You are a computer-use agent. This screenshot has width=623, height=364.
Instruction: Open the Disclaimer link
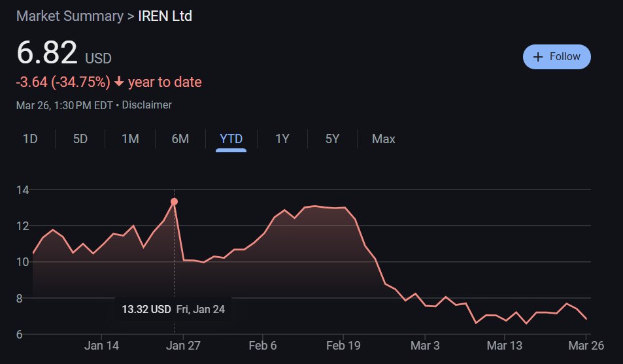coord(146,105)
